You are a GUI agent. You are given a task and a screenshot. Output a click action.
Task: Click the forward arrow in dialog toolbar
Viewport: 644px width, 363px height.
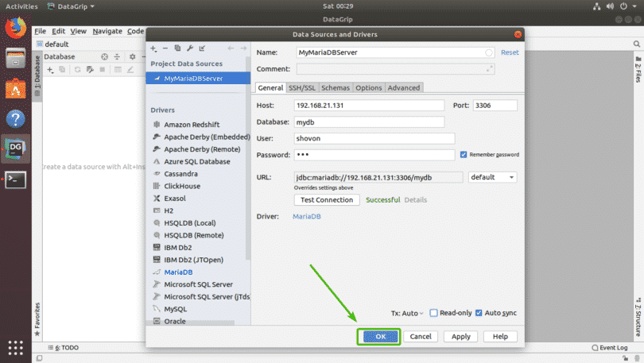click(x=243, y=48)
